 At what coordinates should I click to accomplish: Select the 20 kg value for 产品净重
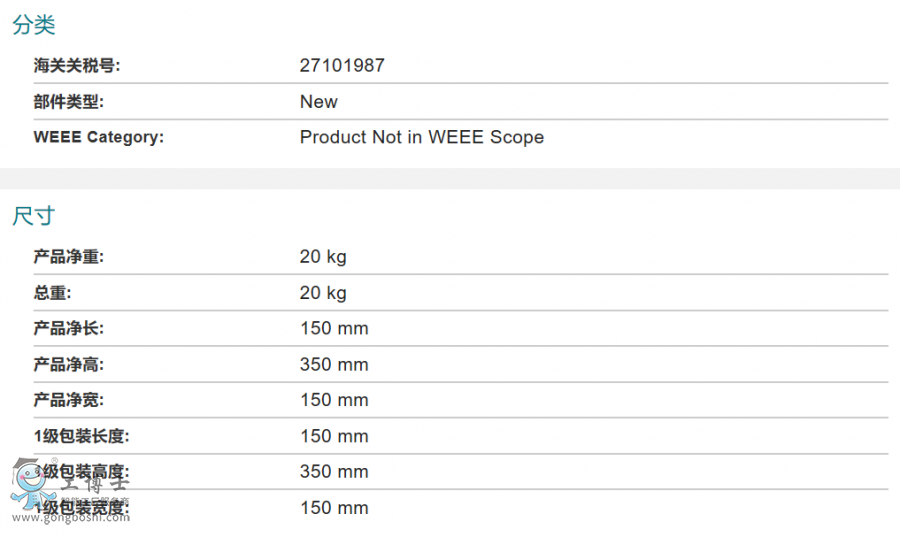323,257
